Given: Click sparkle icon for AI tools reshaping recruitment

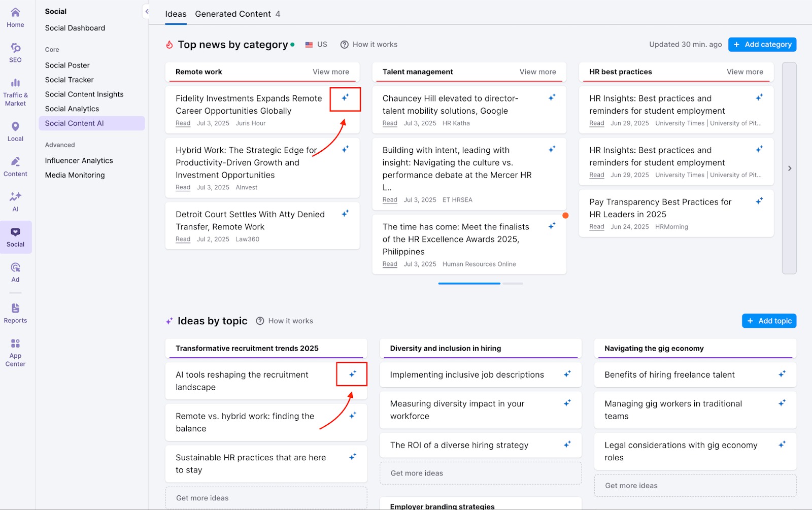Looking at the screenshot, I should [x=352, y=374].
